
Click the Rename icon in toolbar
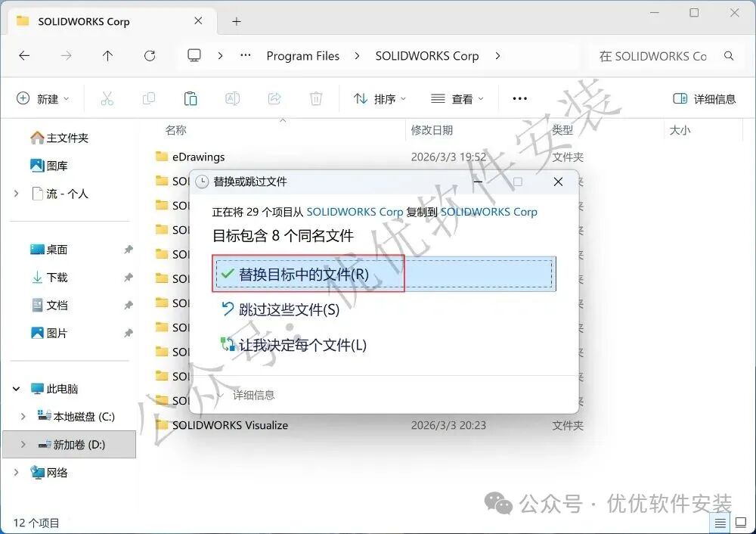[232, 99]
